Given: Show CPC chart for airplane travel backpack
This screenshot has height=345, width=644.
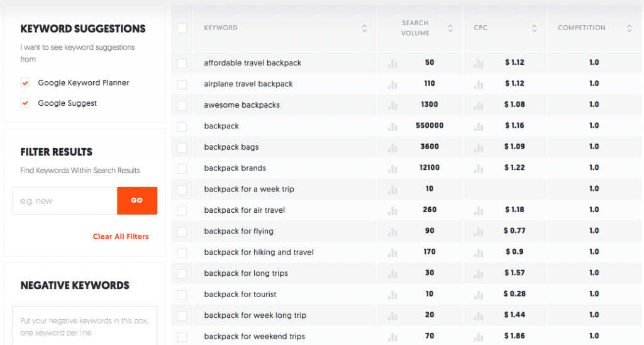Looking at the screenshot, I should (479, 84).
